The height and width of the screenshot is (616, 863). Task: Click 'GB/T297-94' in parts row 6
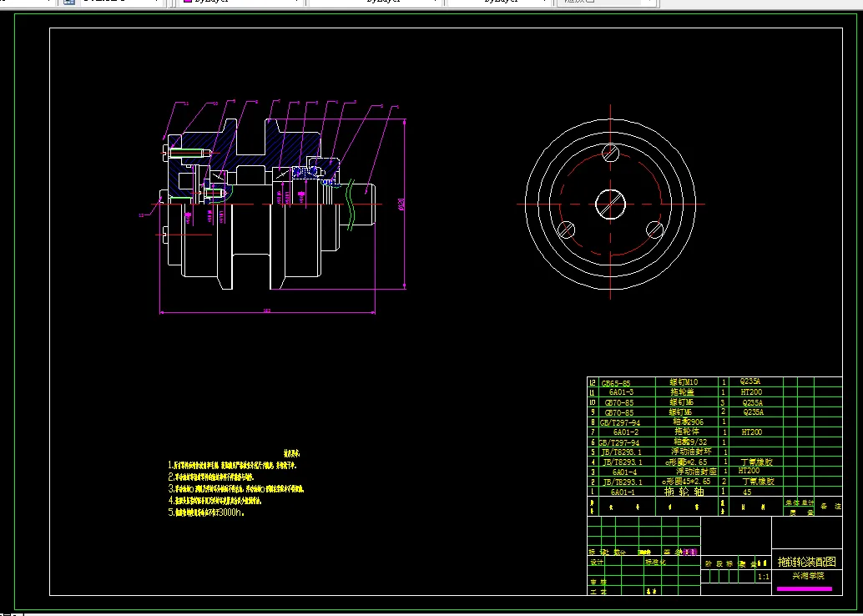(618, 442)
